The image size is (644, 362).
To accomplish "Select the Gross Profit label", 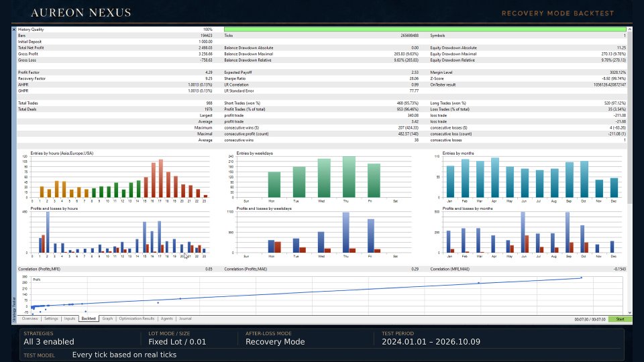I will click(28, 54).
